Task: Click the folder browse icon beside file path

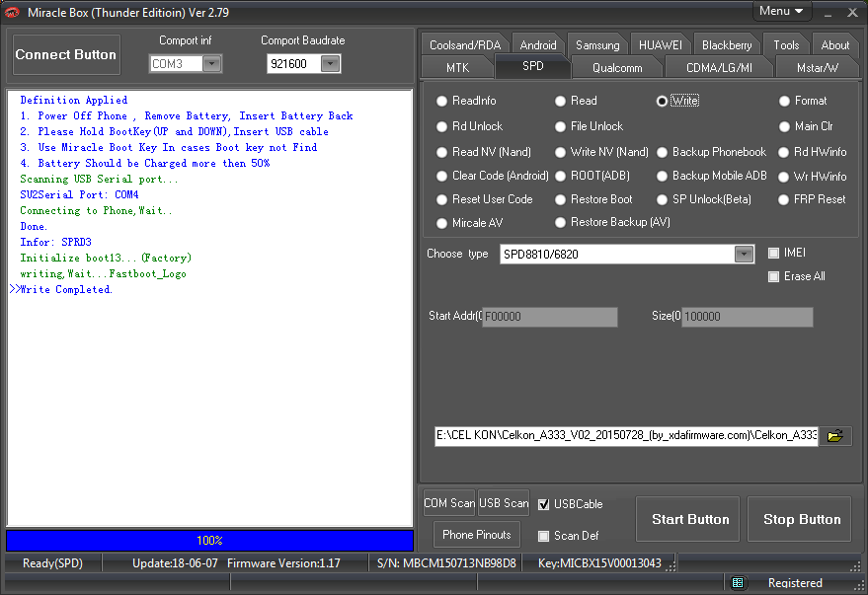Action: tap(834, 436)
